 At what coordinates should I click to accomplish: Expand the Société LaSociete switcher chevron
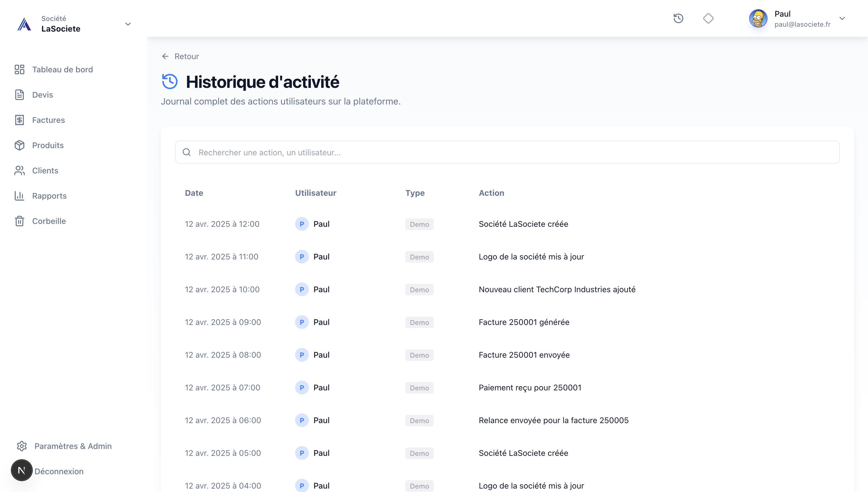pyautogui.click(x=128, y=24)
